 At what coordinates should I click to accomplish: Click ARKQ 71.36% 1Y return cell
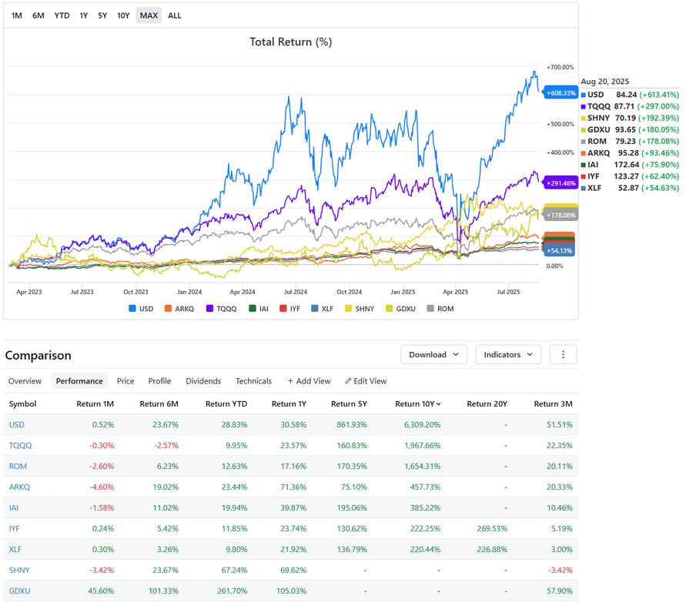pyautogui.click(x=293, y=487)
